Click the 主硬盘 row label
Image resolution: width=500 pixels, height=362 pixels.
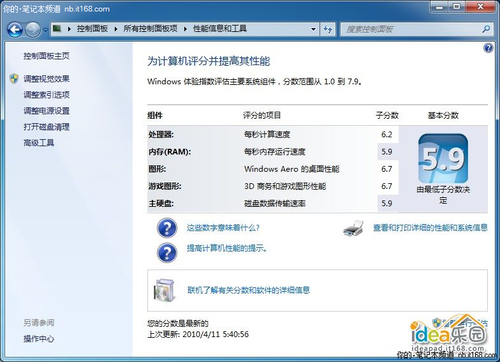(161, 203)
